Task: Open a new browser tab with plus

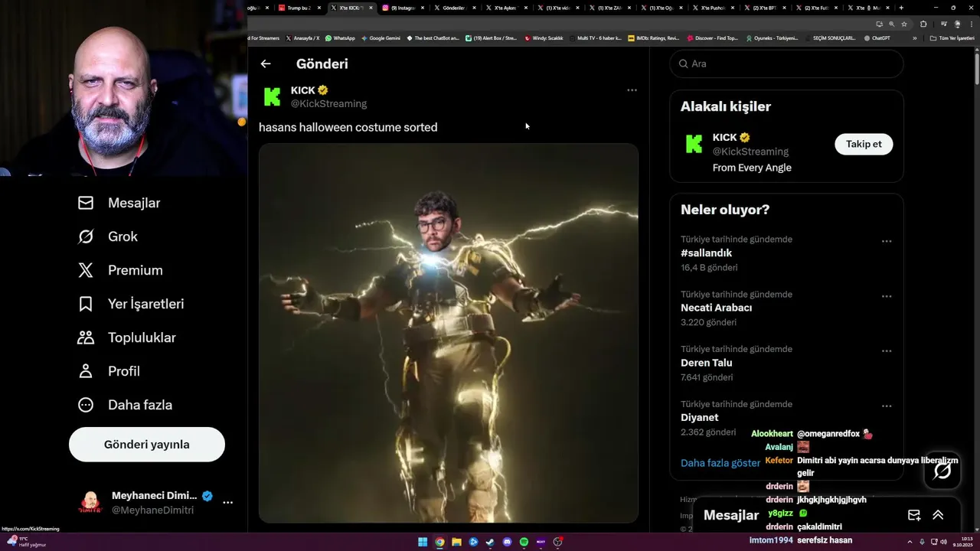Action: click(901, 8)
